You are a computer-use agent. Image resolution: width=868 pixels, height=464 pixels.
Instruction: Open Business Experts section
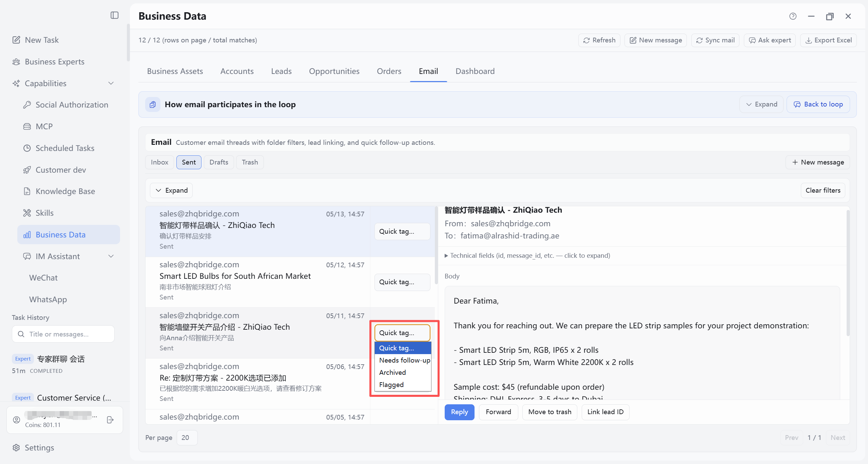[x=48, y=62]
